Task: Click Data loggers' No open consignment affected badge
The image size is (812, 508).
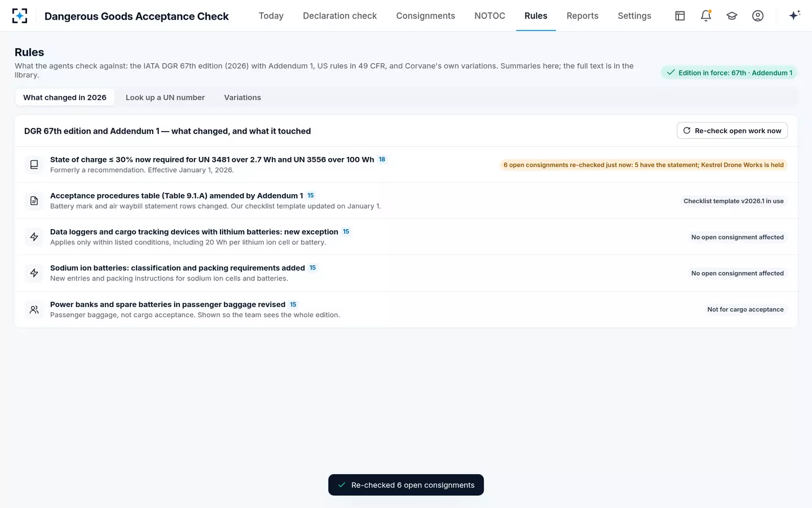Action: (738, 237)
